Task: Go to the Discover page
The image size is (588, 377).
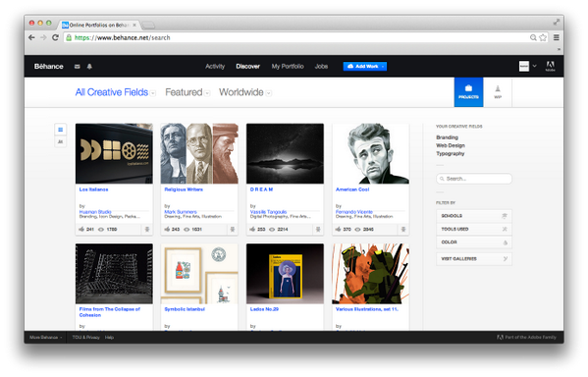Action: [248, 67]
